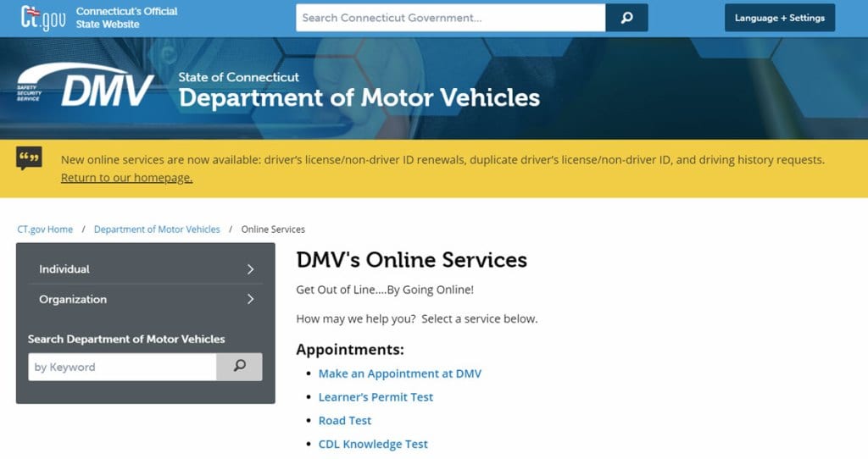The height and width of the screenshot is (459, 868).
Task: Click the CT.gov logo icon
Action: pos(42,17)
